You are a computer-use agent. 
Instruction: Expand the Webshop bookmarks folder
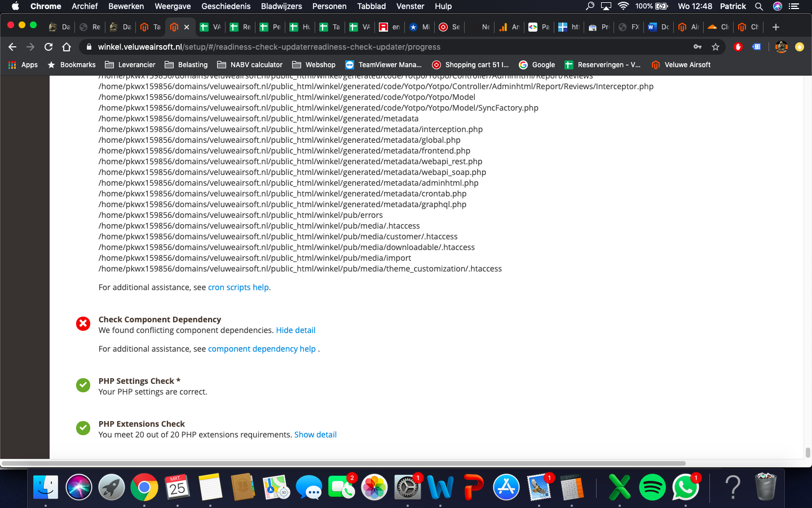314,65
